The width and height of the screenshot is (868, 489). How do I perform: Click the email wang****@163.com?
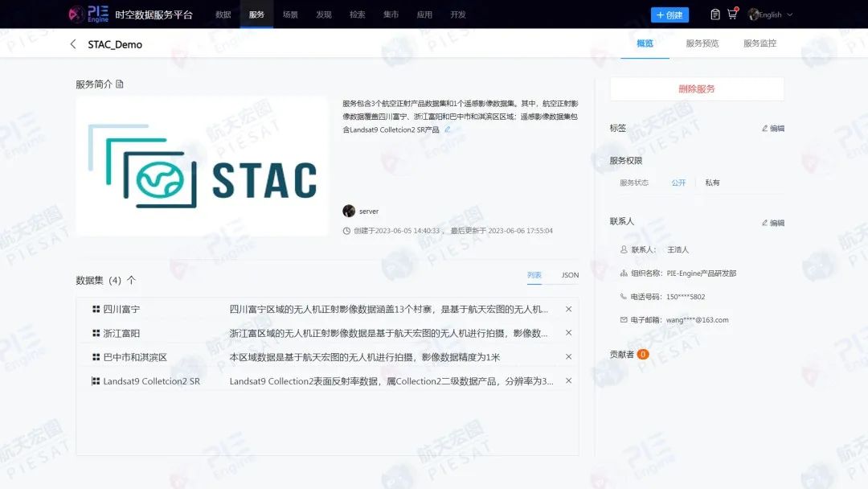tap(698, 320)
